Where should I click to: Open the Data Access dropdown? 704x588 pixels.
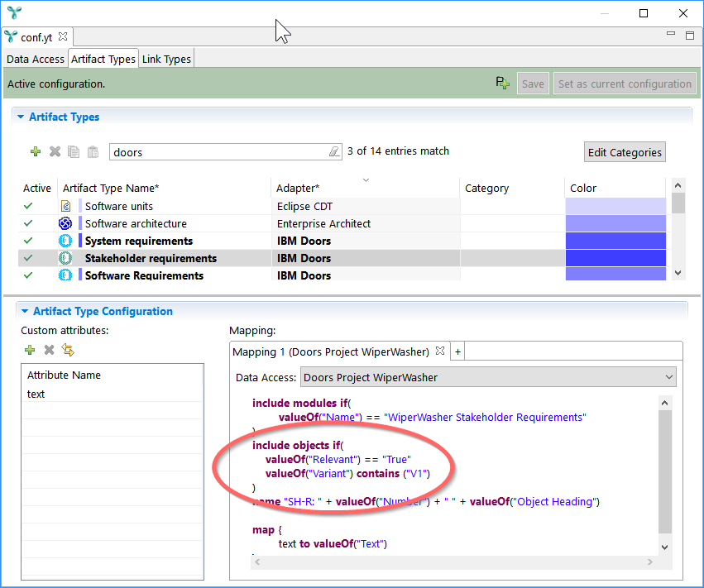[x=488, y=377]
